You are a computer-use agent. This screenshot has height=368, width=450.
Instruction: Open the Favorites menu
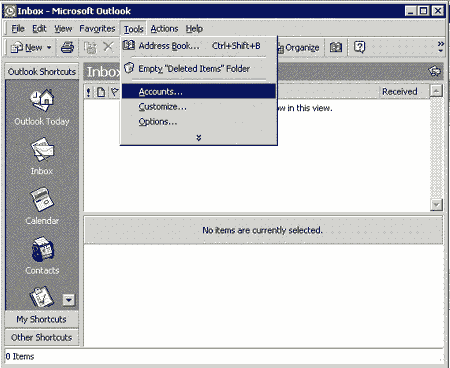pos(97,29)
